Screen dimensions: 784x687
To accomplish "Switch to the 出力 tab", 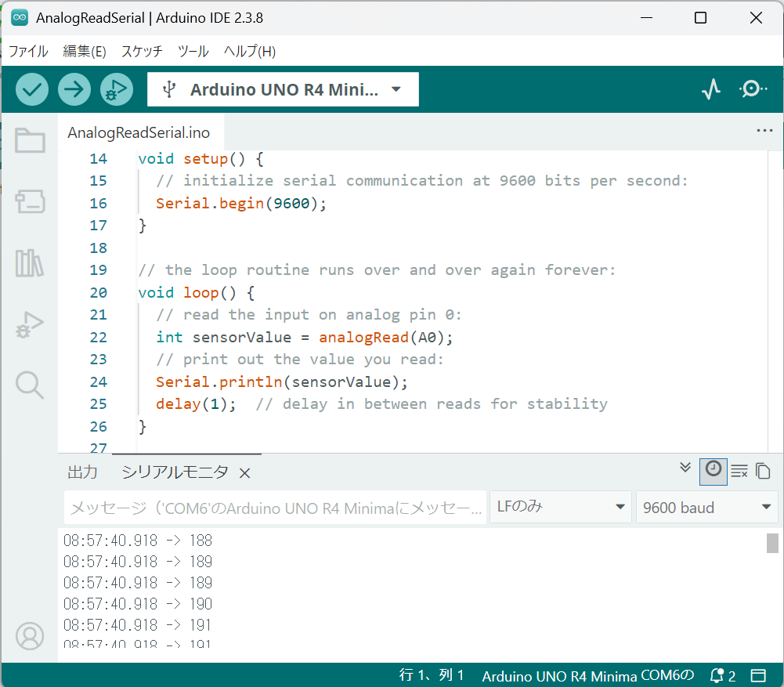I will click(x=83, y=472).
